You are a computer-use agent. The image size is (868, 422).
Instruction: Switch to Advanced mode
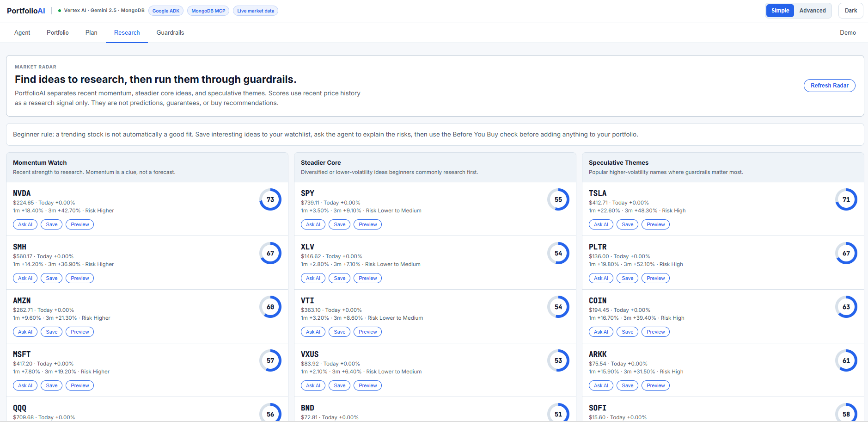click(x=813, y=11)
